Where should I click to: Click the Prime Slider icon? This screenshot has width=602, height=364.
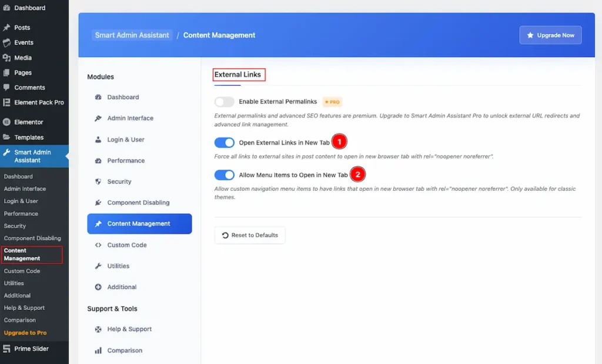coord(6,349)
